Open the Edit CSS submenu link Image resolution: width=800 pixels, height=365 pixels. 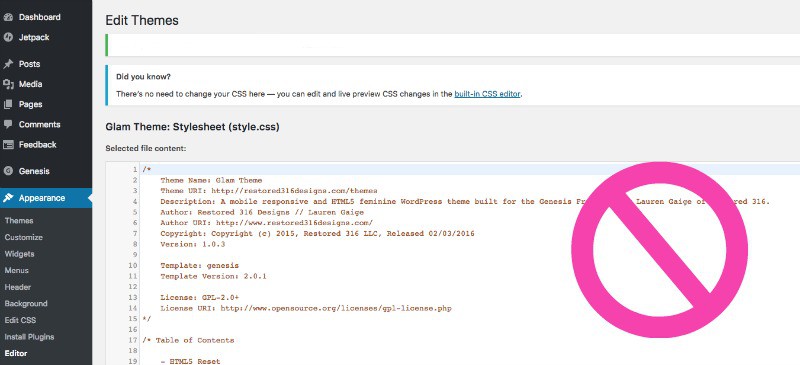tap(20, 320)
